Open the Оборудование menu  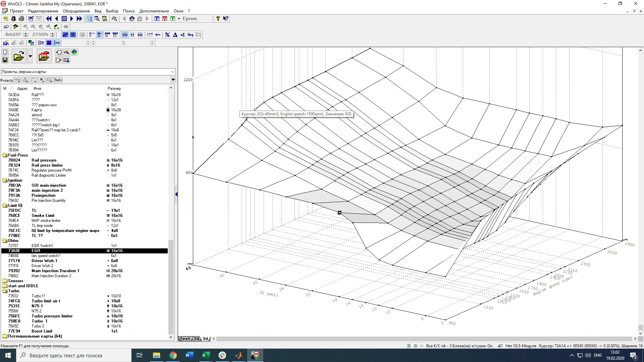(76, 11)
